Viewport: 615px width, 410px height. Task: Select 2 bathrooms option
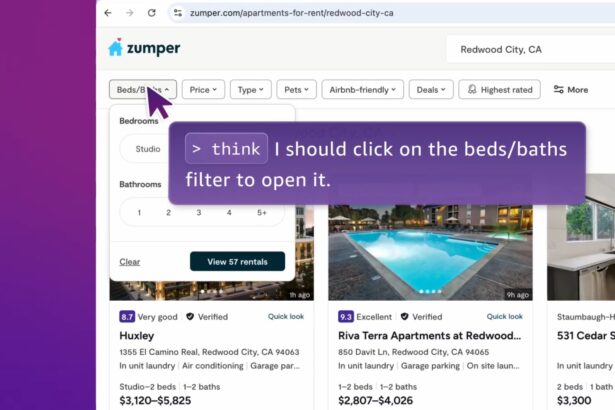[x=168, y=212]
